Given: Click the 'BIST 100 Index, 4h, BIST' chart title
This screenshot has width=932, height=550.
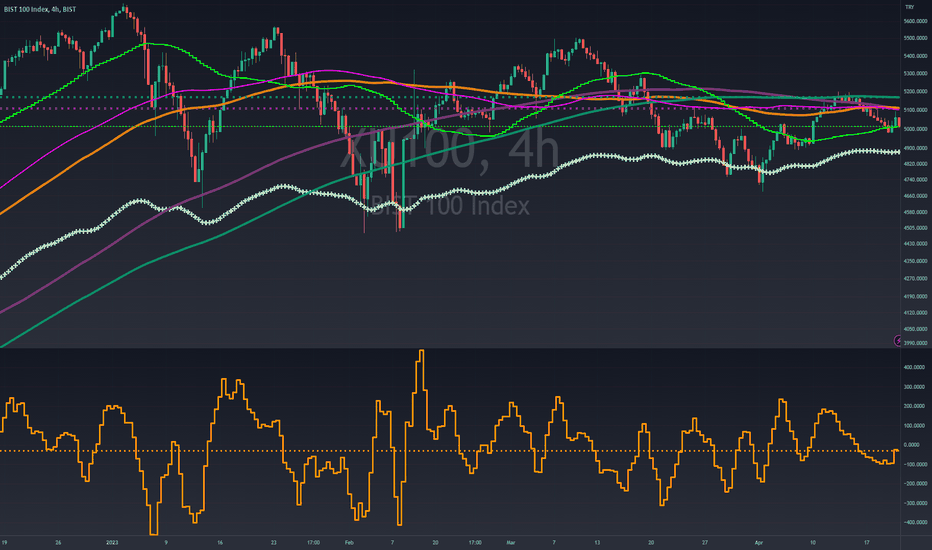Looking at the screenshot, I should tap(40, 10).
